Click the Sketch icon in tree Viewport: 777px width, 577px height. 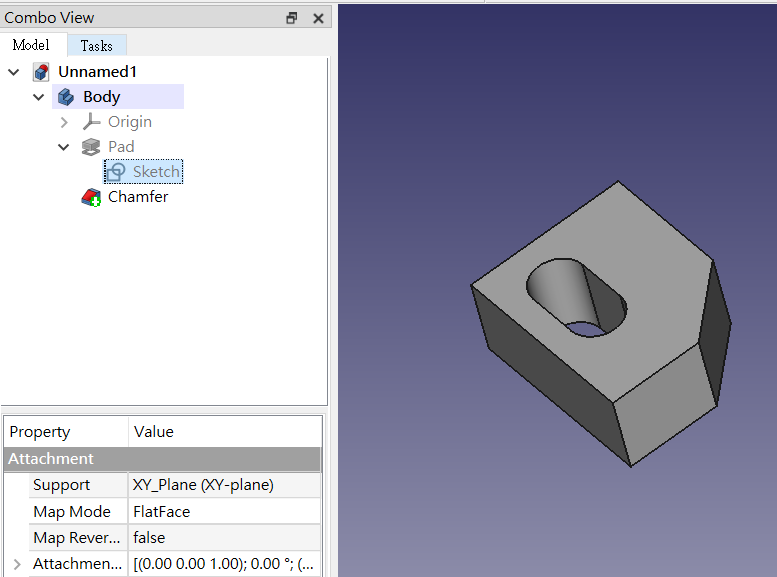pyautogui.click(x=116, y=172)
